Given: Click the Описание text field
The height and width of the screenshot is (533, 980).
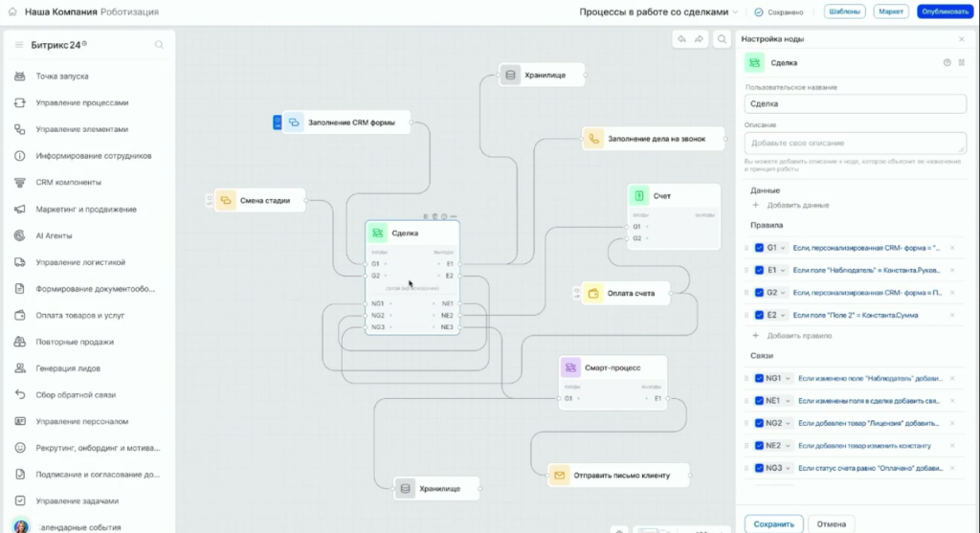Looking at the screenshot, I should 855,143.
